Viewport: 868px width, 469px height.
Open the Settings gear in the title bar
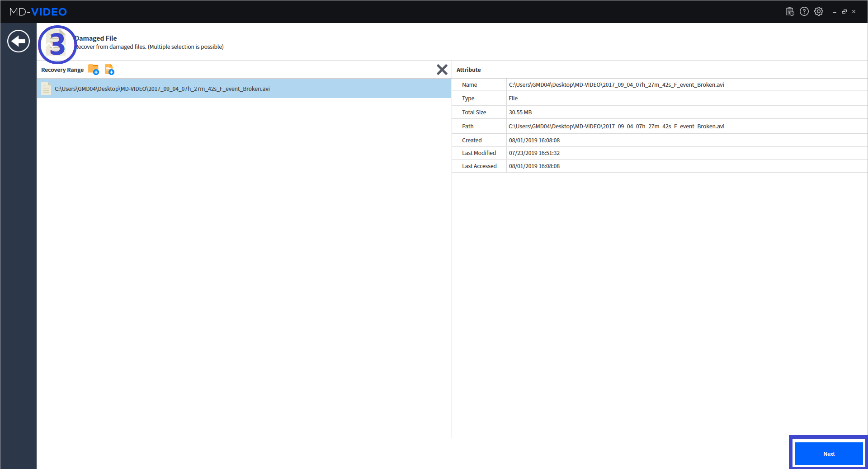819,11
